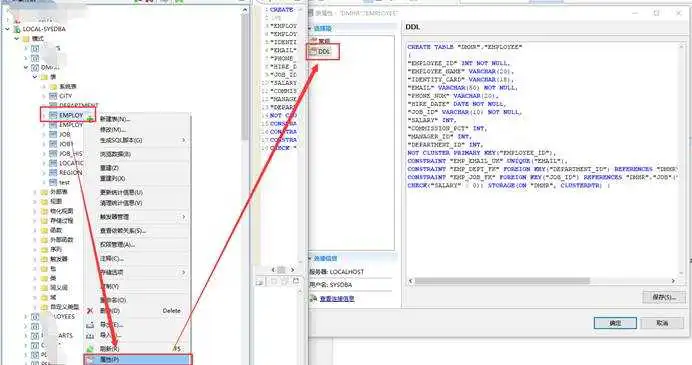Open the 查看连接信息 link
The height and width of the screenshot is (365, 692).
tap(337, 299)
